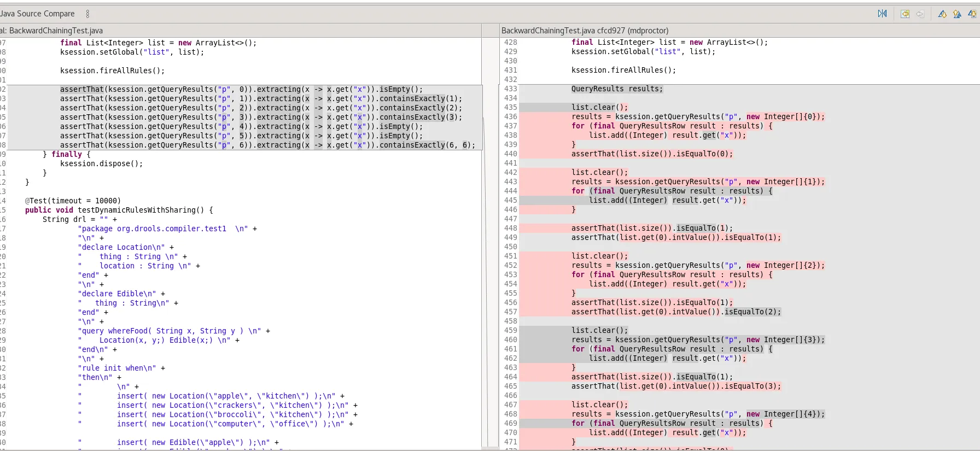Click the disabled copy current change to left icon

tap(920, 14)
